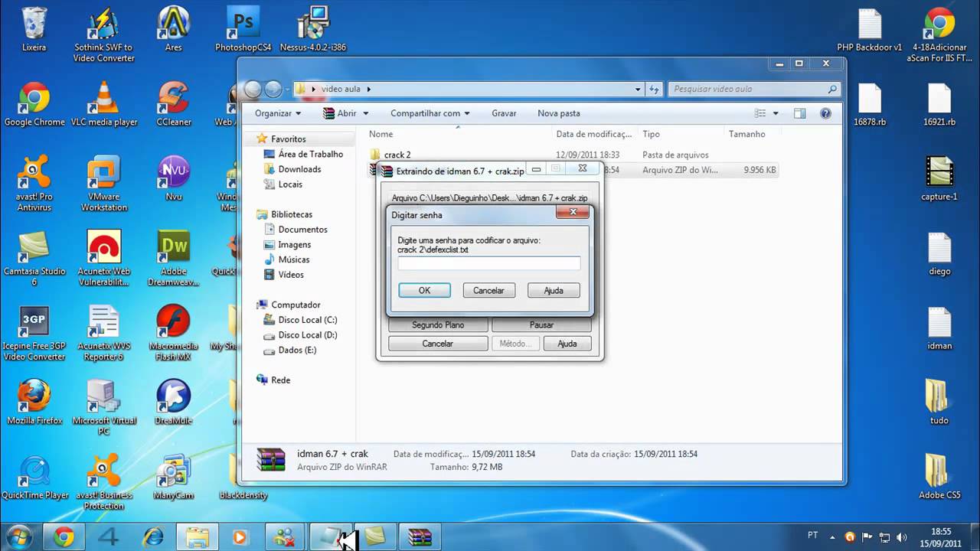Launch VMware Workstation desktop icon
This screenshot has height=551, width=980.
(104, 184)
